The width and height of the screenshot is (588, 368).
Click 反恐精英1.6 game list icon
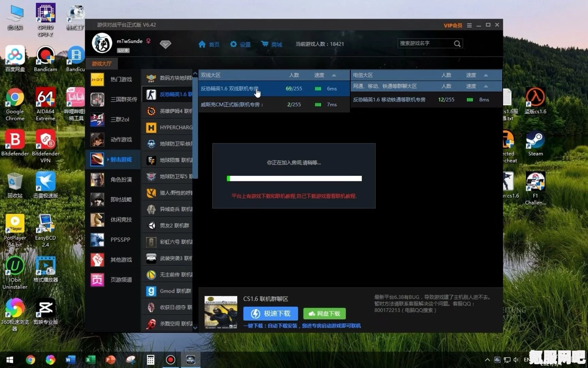coord(151,94)
